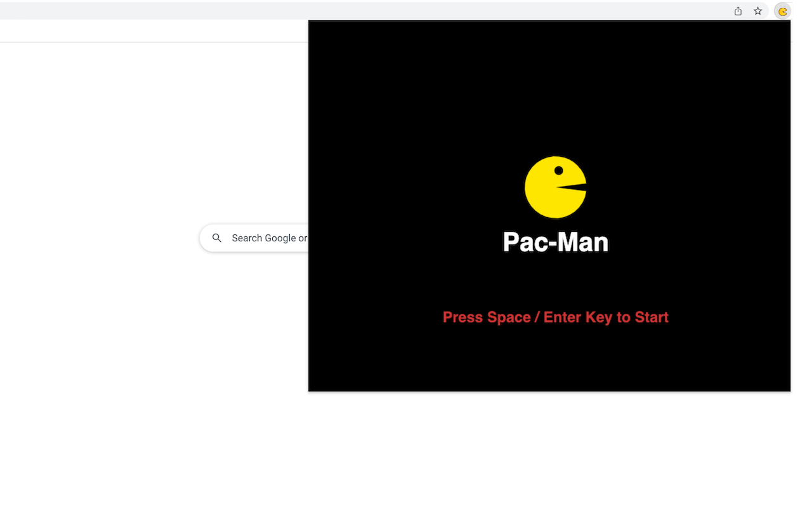Click the yellow Pac-Man character logo
Image resolution: width=812 pixels, height=508 pixels.
[x=556, y=187]
